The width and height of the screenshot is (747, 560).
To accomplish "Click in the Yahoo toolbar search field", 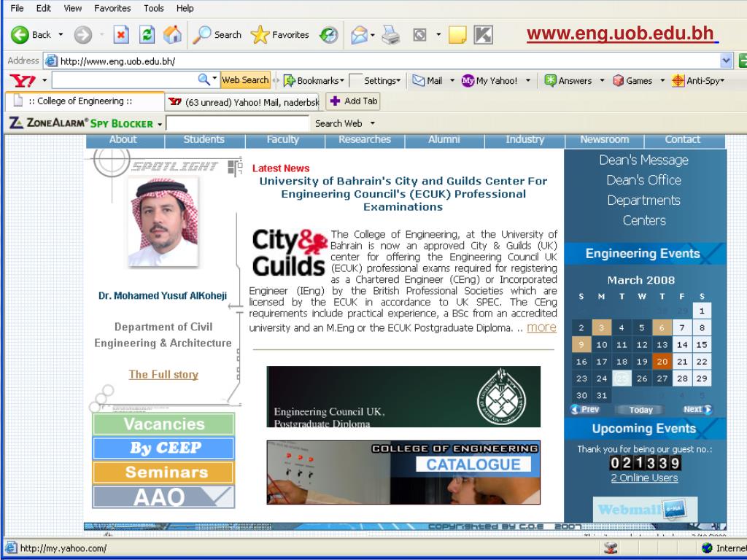I will (125, 80).
